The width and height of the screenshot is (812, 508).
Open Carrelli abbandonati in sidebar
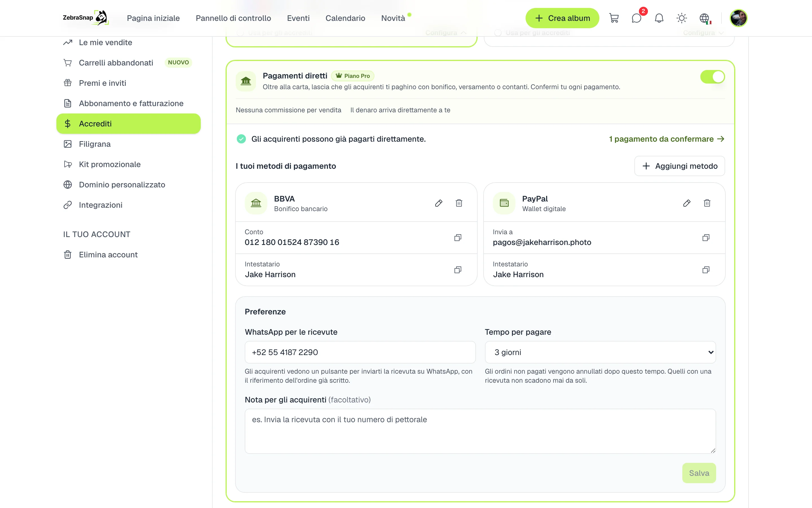(x=129, y=63)
